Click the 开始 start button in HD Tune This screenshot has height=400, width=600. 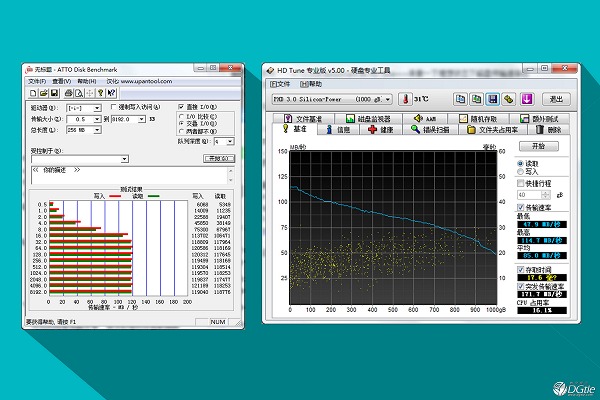[x=539, y=146]
